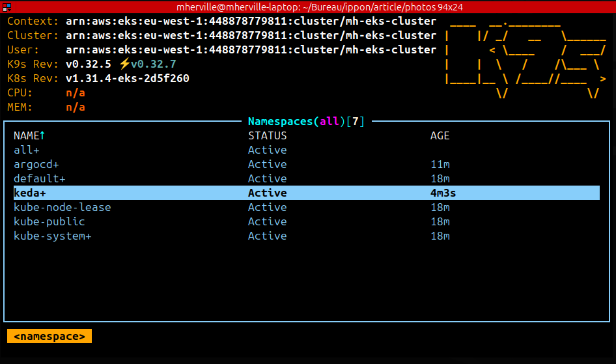This screenshot has width=616, height=364.
Task: Click the terminal window icon in title bar
Action: [x=7, y=7]
